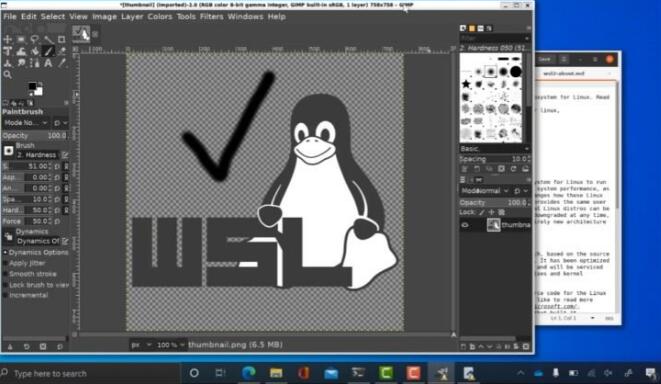661x384 pixels.
Task: Open the Basic brush tag dropdown
Action: pos(494,149)
